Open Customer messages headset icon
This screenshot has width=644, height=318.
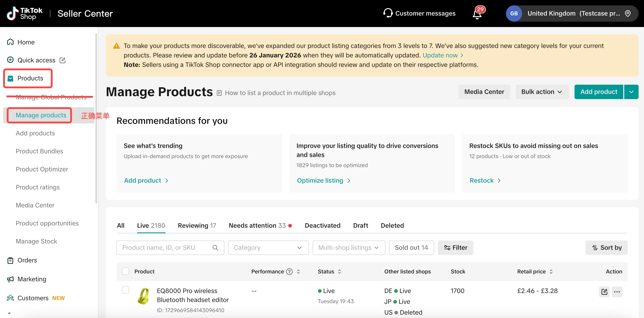tap(388, 13)
